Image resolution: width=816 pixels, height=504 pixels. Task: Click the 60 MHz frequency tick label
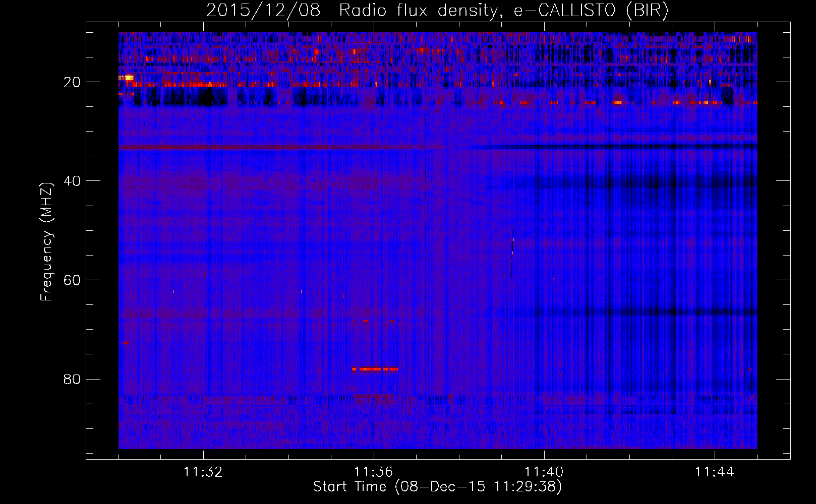(73, 280)
